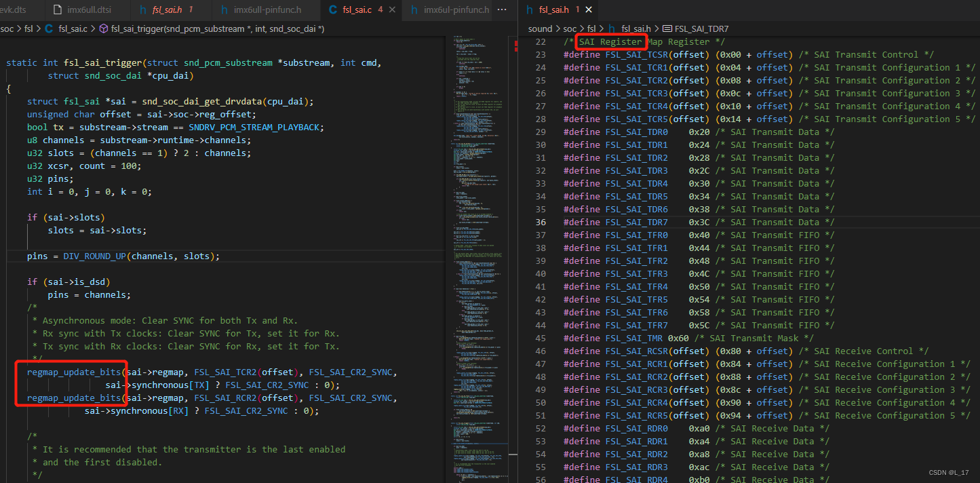Image resolution: width=980 pixels, height=483 pixels.
Task: Click the h icon on the imx6ul-pinfunc.h tab
Action: [414, 10]
